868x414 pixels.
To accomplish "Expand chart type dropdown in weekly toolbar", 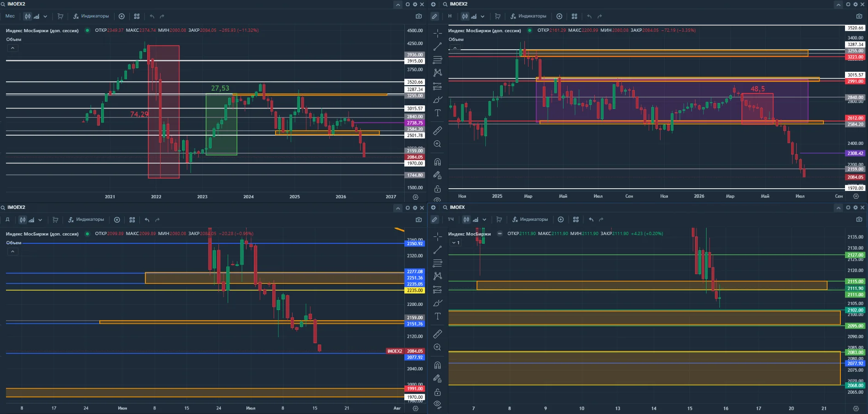I will (483, 16).
